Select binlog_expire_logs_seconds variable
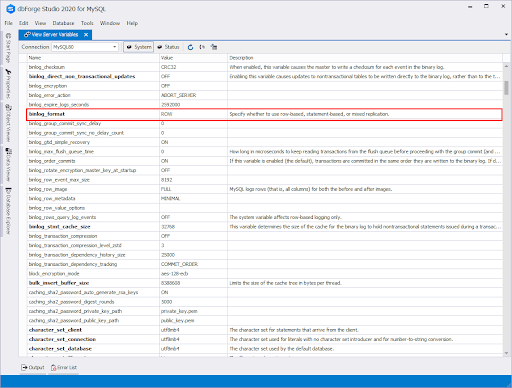Screen dimensions: 512x388 (59, 104)
